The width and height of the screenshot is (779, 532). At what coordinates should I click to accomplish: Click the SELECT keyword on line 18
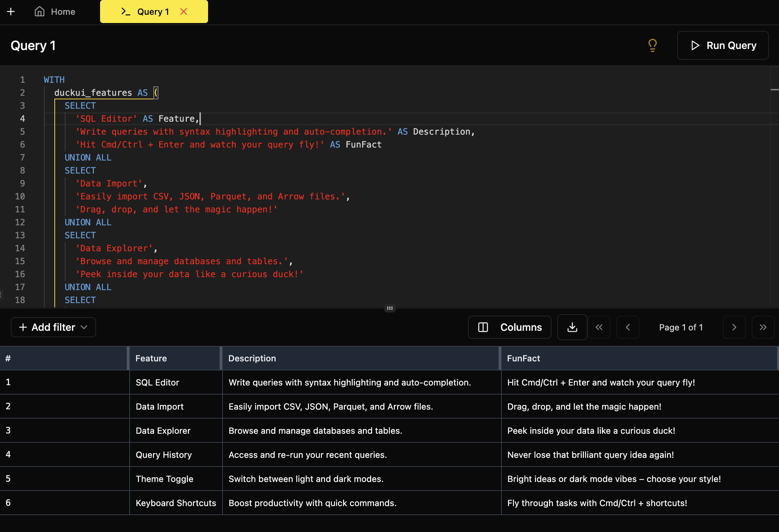pyautogui.click(x=80, y=300)
